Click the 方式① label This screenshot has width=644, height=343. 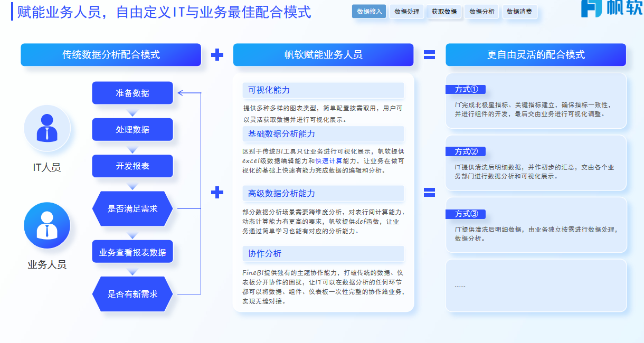[466, 89]
